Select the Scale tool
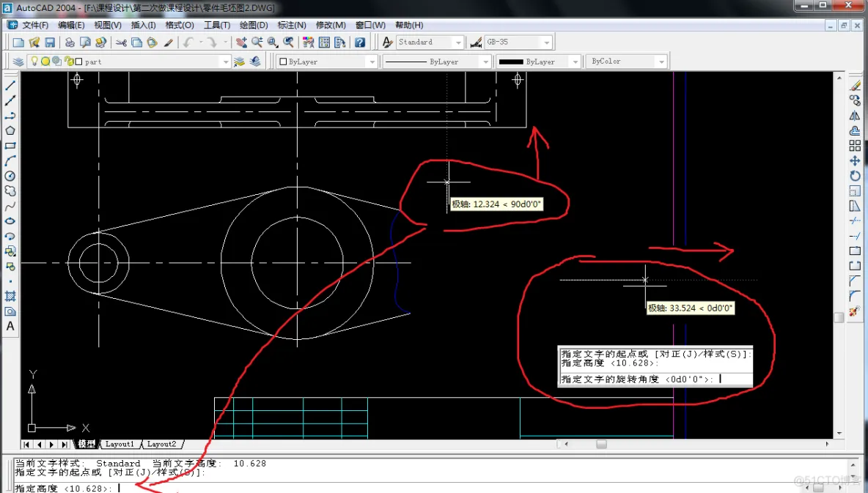This screenshot has width=868, height=493. (x=856, y=191)
